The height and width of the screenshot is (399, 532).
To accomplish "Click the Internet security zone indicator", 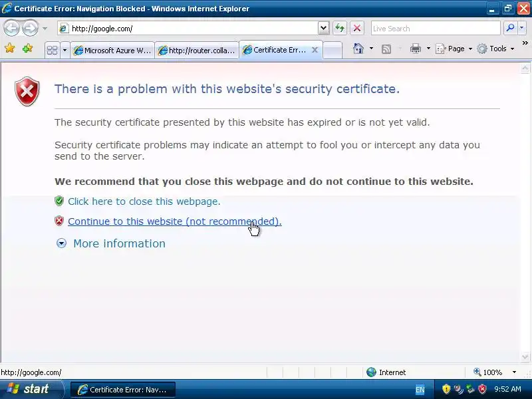I will [386, 372].
